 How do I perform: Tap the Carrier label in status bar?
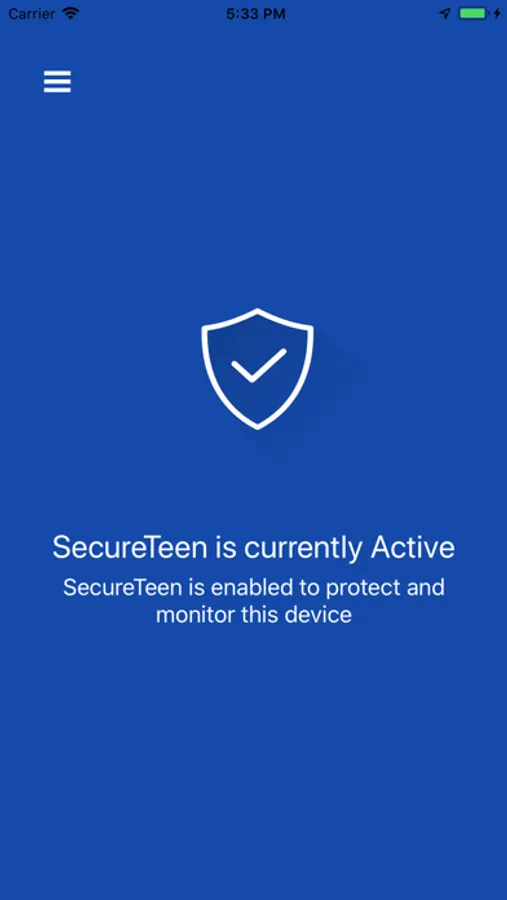(32, 14)
